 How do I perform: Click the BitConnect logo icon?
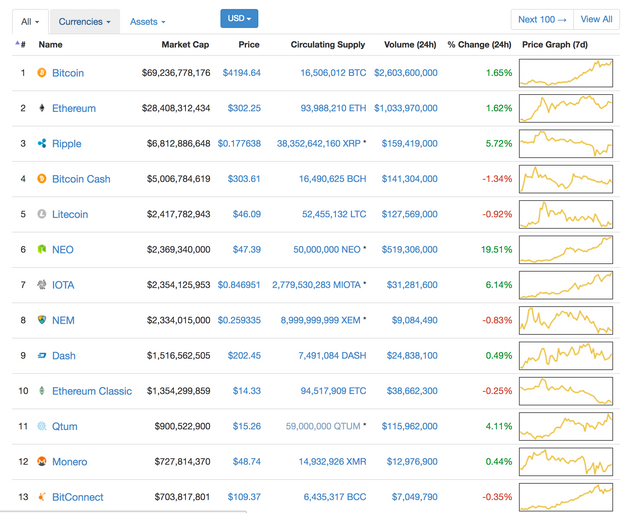42,497
